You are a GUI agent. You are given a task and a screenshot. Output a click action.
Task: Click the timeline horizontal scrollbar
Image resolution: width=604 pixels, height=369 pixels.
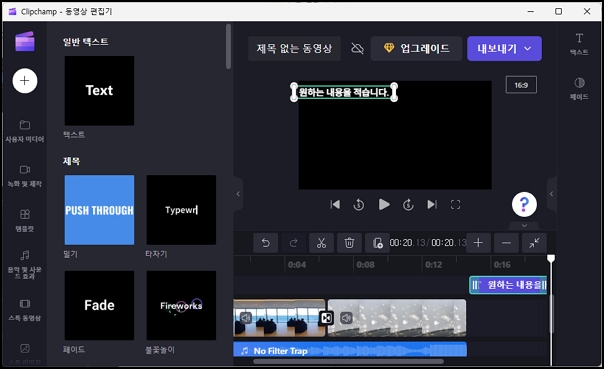[x=348, y=361]
